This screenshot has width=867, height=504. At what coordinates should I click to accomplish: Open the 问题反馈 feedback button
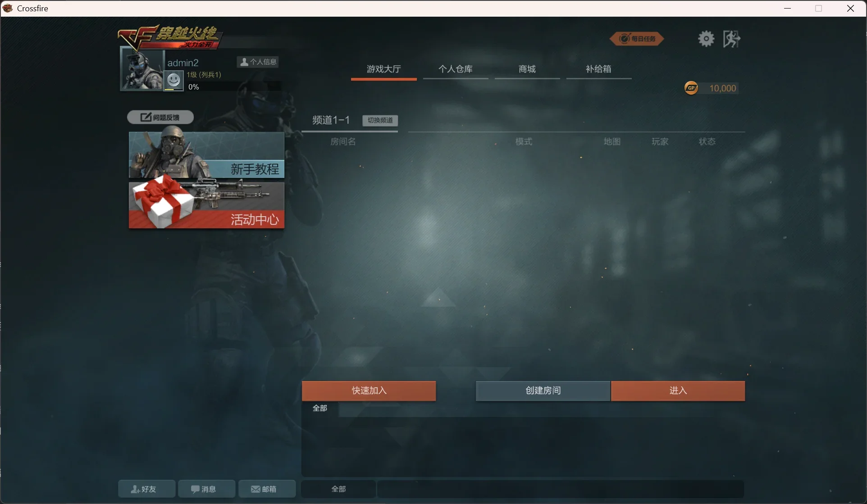point(160,117)
